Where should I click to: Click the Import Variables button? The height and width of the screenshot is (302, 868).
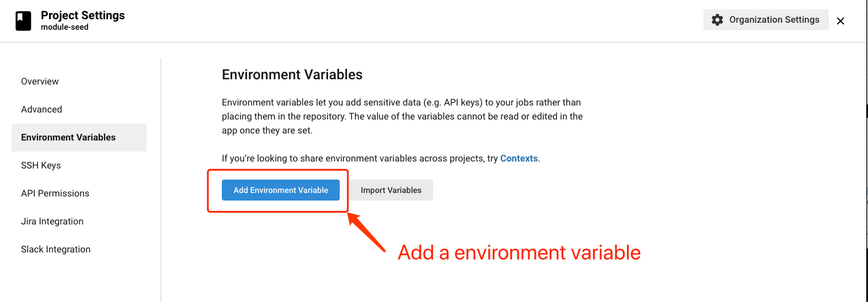pyautogui.click(x=391, y=190)
